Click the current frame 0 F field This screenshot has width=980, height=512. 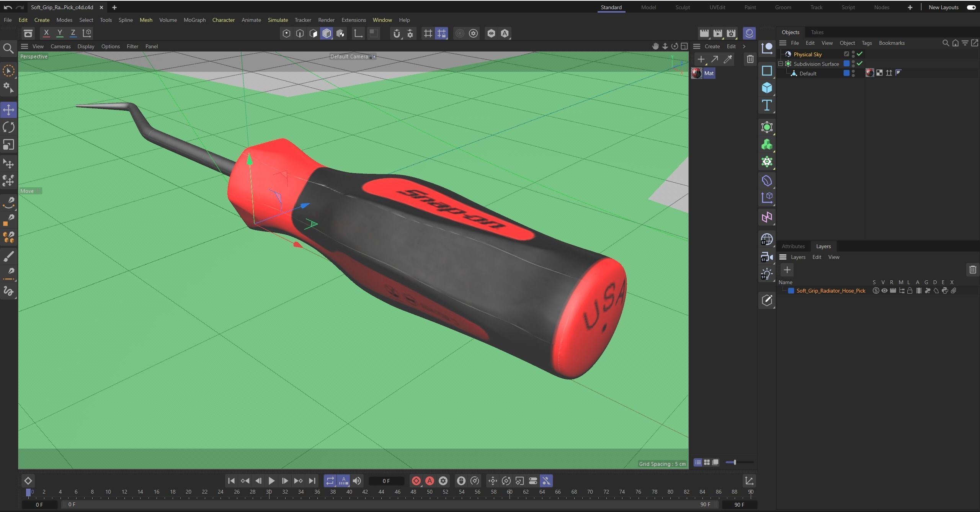tap(386, 481)
